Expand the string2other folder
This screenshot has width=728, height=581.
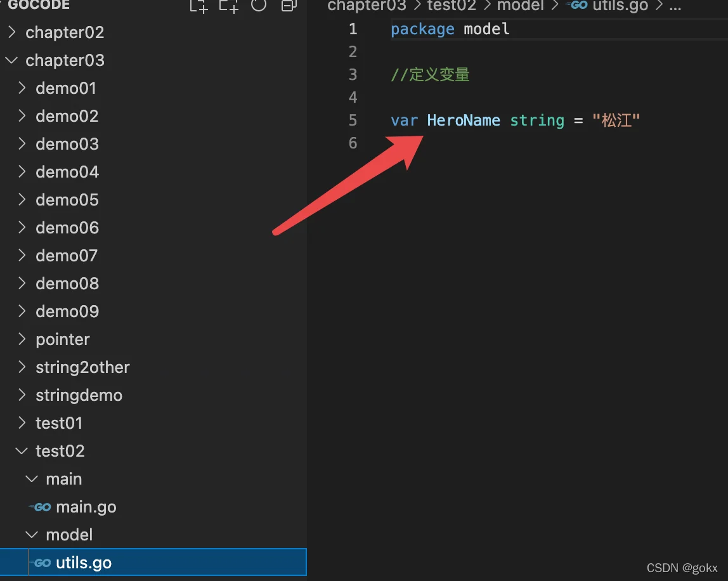22,367
